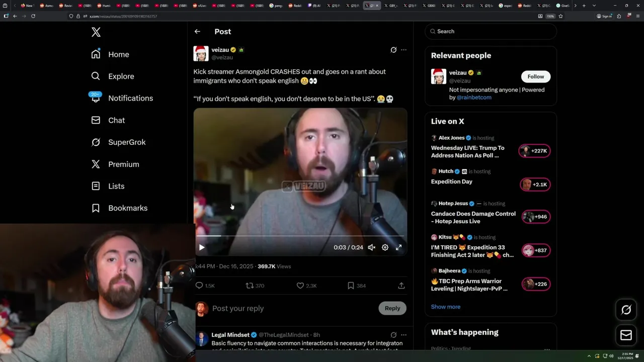Switch to the 'exped' Google tab
The height and width of the screenshot is (362, 644).
coord(505,6)
